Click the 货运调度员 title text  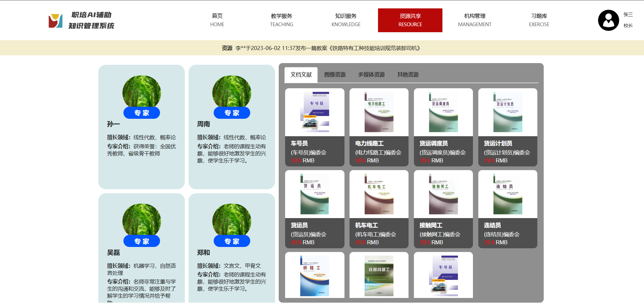tap(434, 143)
